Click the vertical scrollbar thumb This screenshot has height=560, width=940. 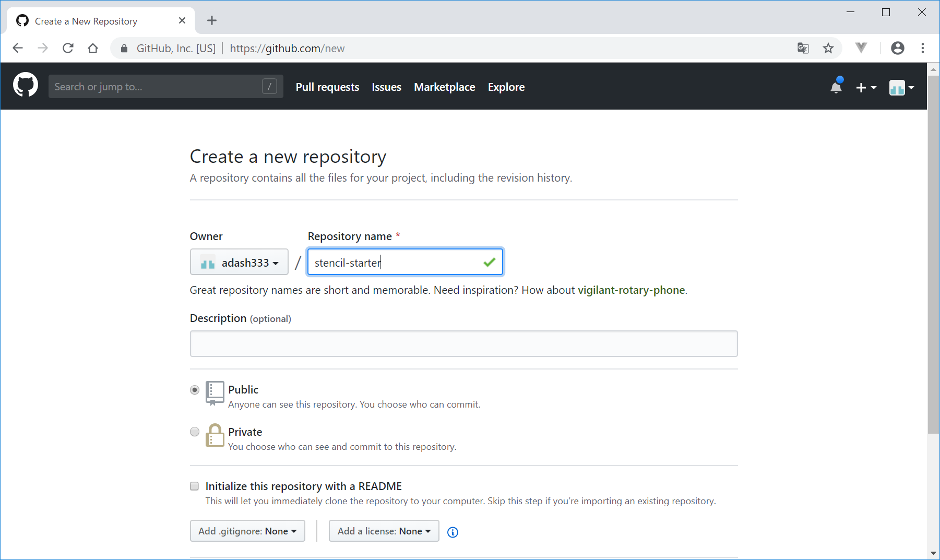tap(933, 254)
